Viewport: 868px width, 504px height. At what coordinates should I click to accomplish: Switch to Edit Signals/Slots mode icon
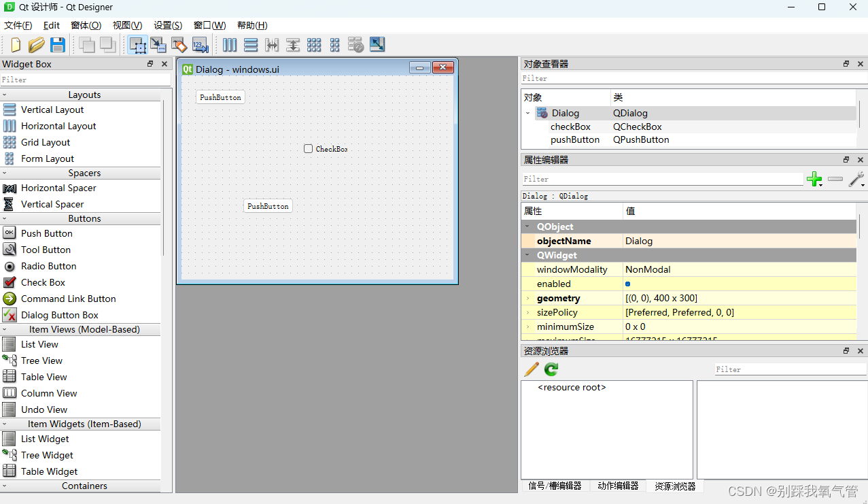[x=158, y=45]
